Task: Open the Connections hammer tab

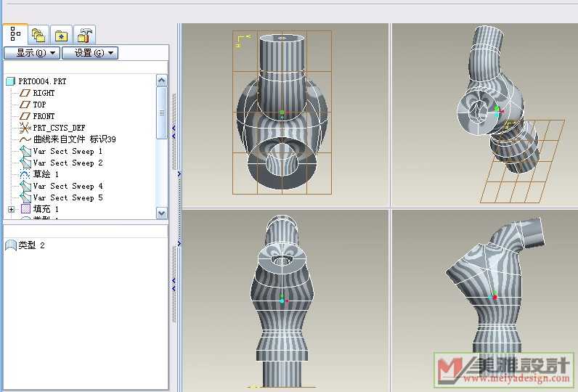Action: point(85,35)
